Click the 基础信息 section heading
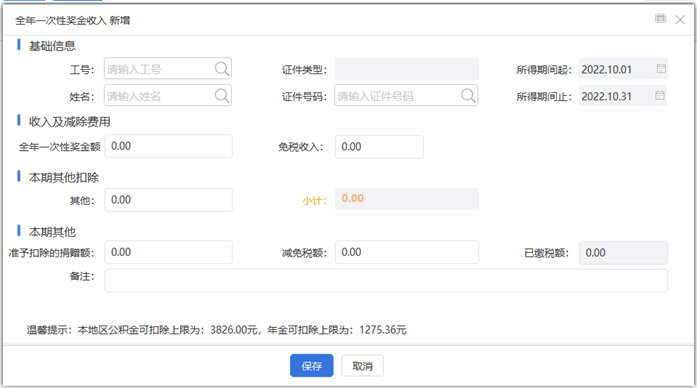This screenshot has height=388, width=697. [x=52, y=46]
